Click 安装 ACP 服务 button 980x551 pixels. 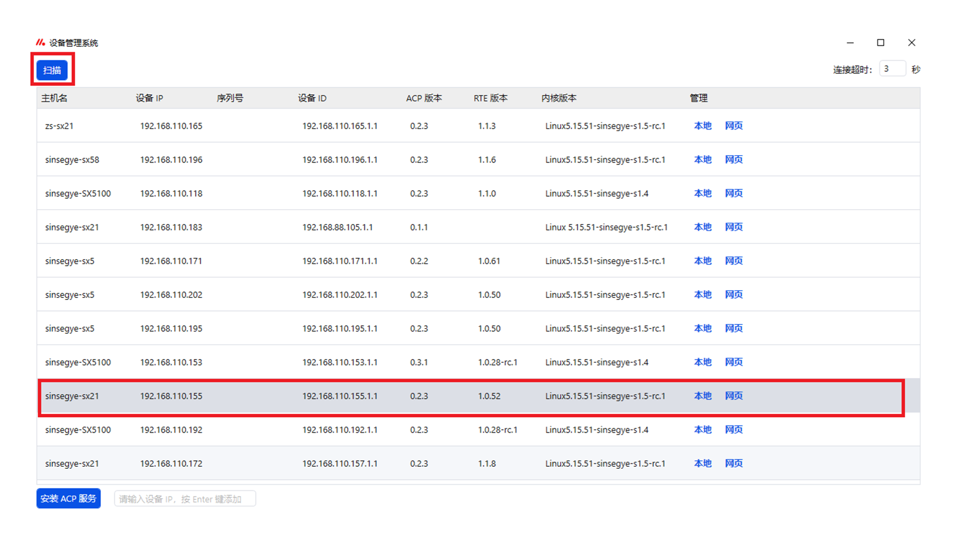click(x=68, y=498)
